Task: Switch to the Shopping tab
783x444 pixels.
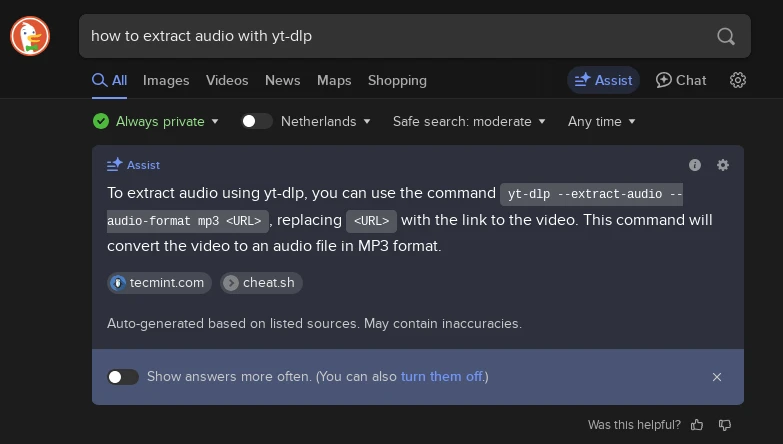Action: click(x=397, y=80)
